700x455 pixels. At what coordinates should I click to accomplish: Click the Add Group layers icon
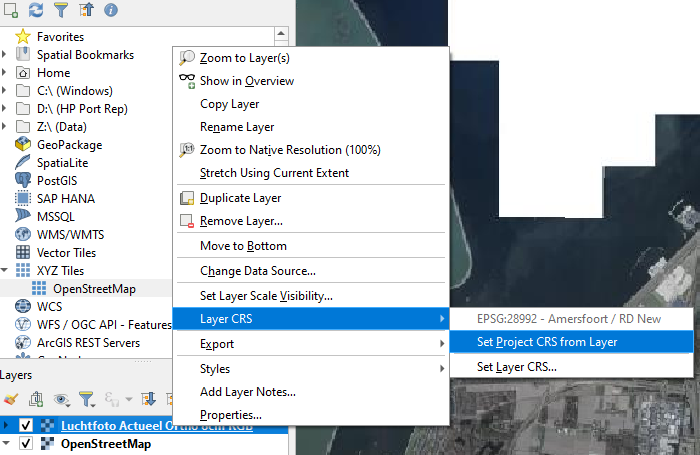(x=36, y=399)
